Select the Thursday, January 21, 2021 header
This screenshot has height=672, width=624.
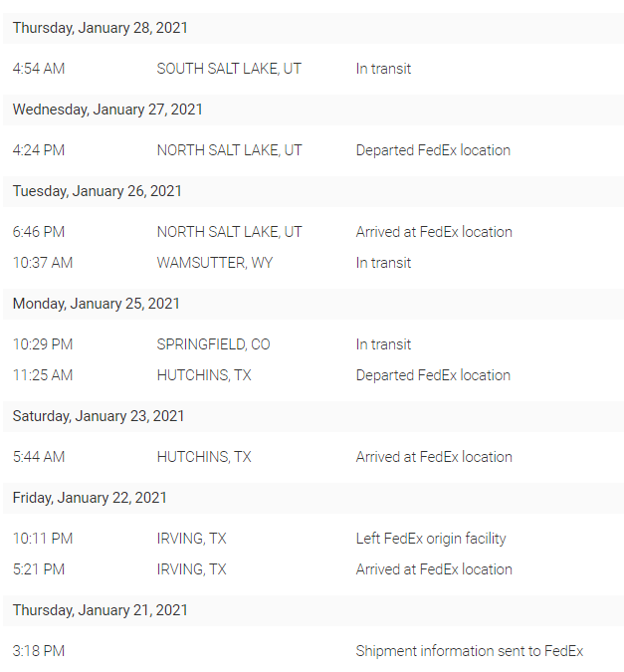click(100, 610)
